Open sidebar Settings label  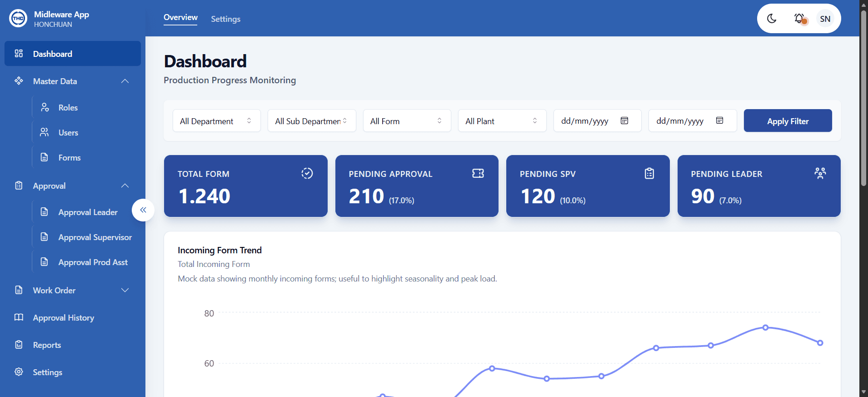(48, 372)
